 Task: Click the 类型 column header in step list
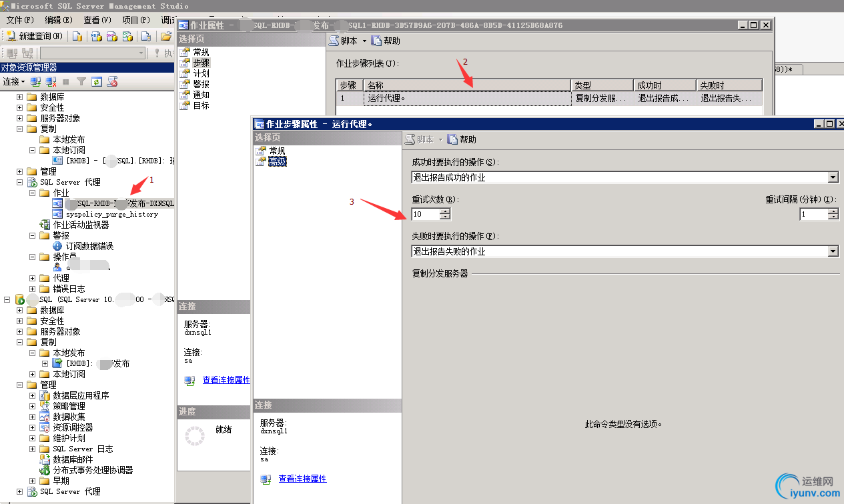602,85
